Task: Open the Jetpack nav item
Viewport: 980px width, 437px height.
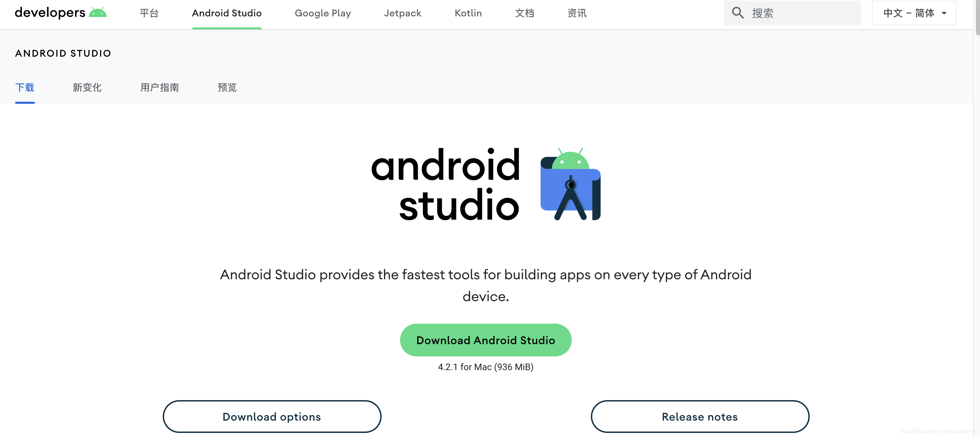Action: pyautogui.click(x=402, y=13)
